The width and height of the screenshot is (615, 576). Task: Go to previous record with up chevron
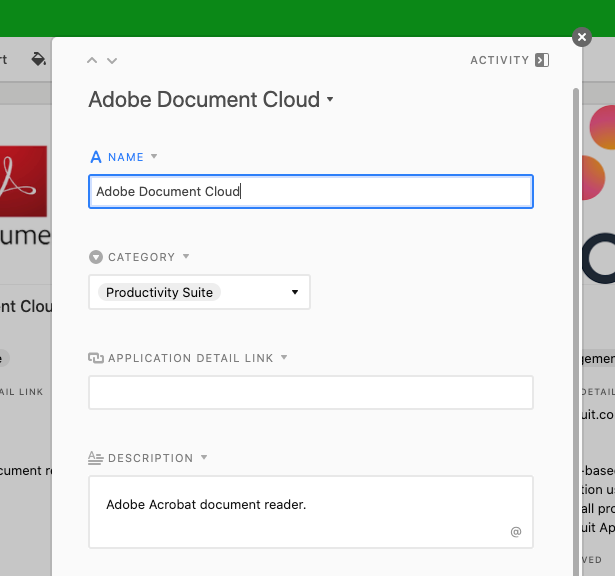(x=92, y=60)
